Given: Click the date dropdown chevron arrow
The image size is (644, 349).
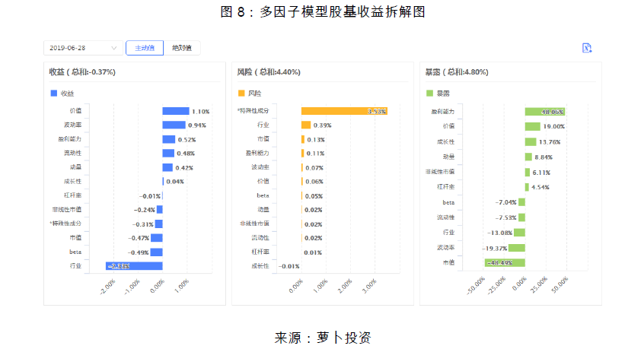Looking at the screenshot, I should pyautogui.click(x=114, y=48).
